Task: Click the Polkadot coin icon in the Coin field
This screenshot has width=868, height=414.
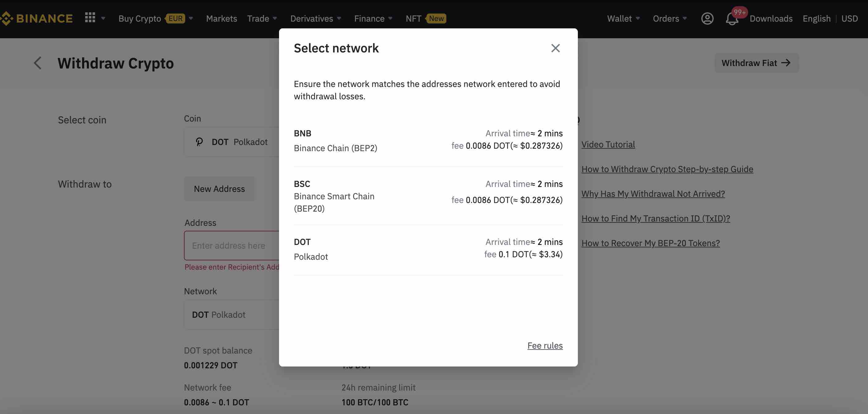Action: coord(199,142)
